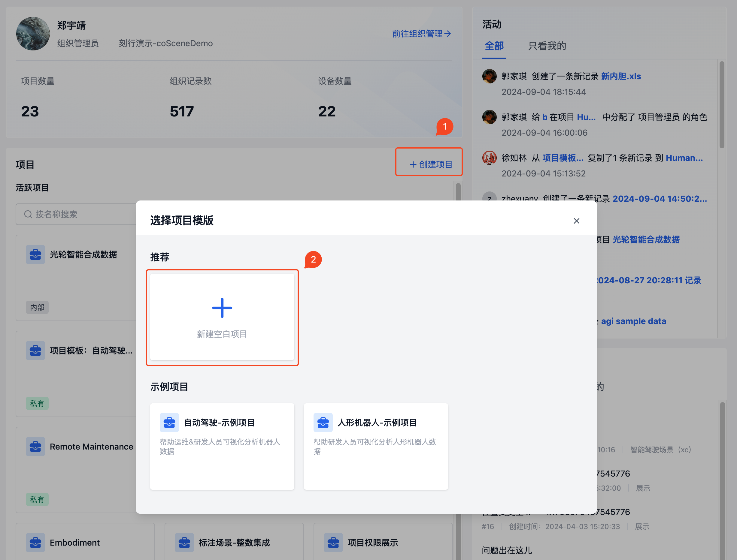Open the 项目模板：自动驾驶... project card

[x=76, y=374]
